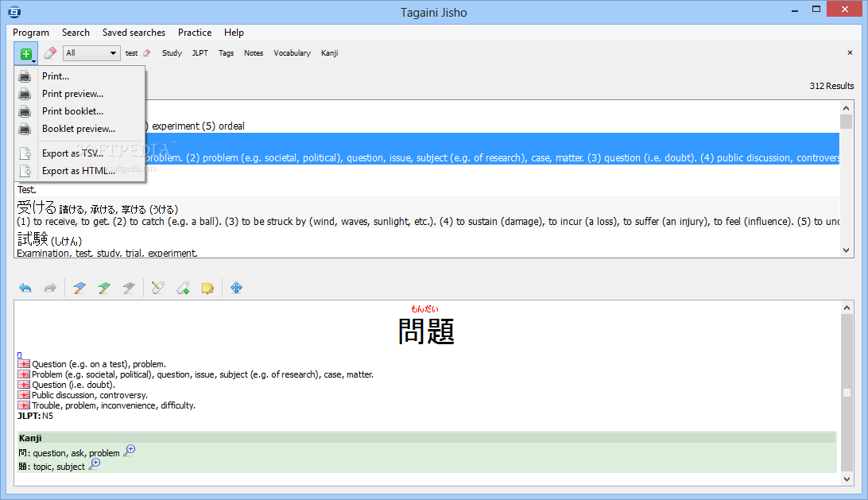Click the printer icon beside Print...

(25, 76)
